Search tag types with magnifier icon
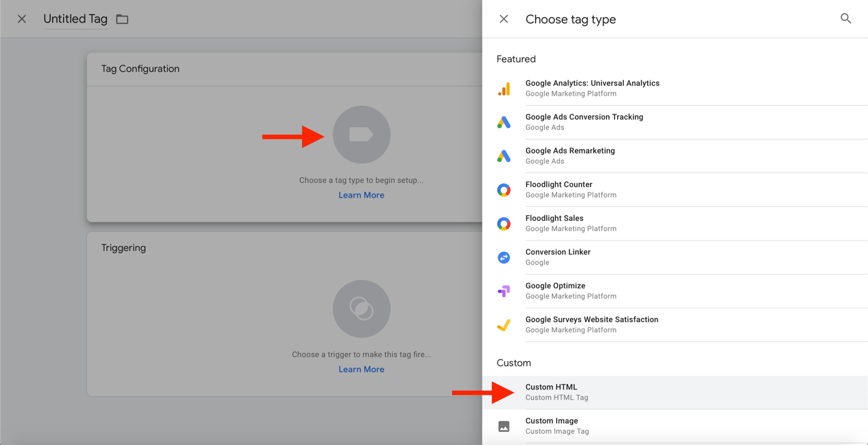Image resolution: width=868 pixels, height=445 pixels. point(846,19)
